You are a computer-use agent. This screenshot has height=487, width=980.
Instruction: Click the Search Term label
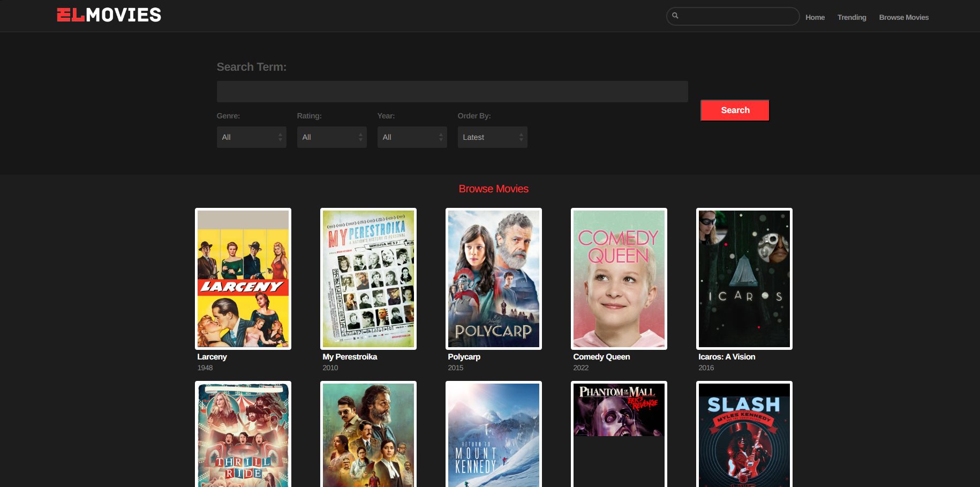(x=252, y=67)
